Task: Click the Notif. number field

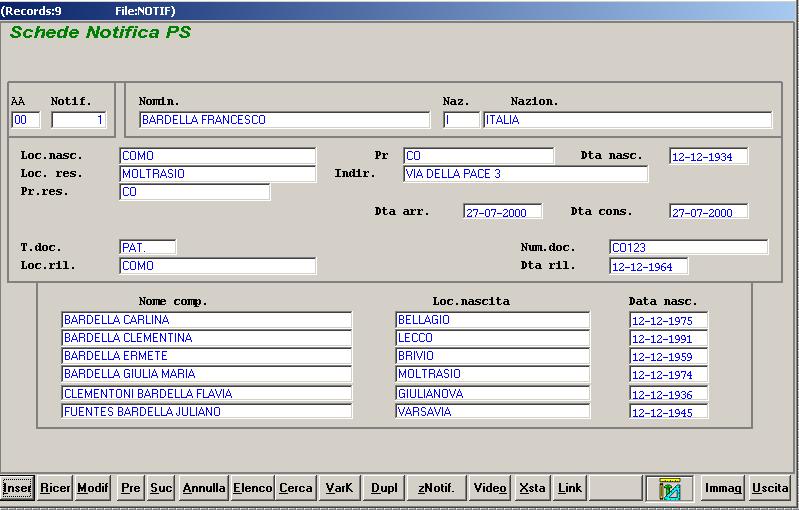Action: coord(78,120)
